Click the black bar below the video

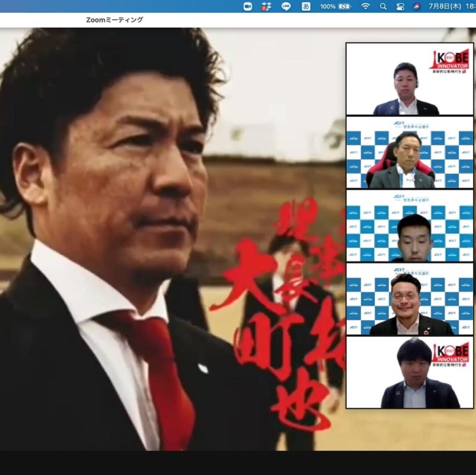click(x=237, y=463)
